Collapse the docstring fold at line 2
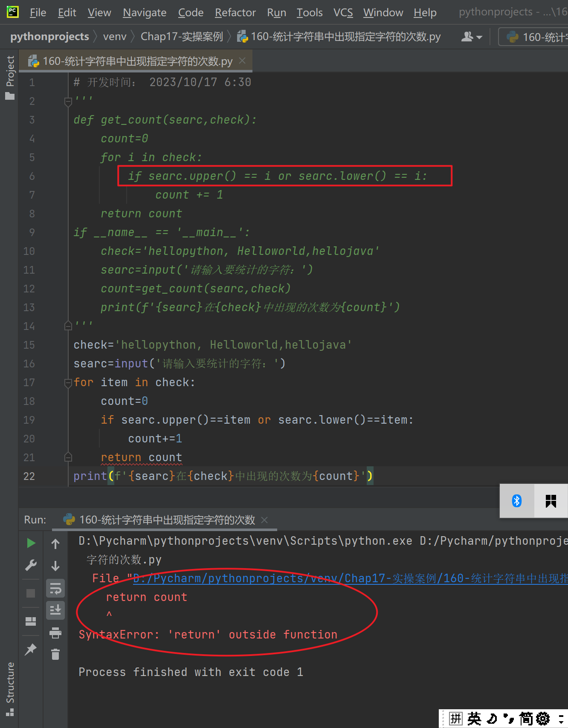568x728 pixels. pos(68,101)
